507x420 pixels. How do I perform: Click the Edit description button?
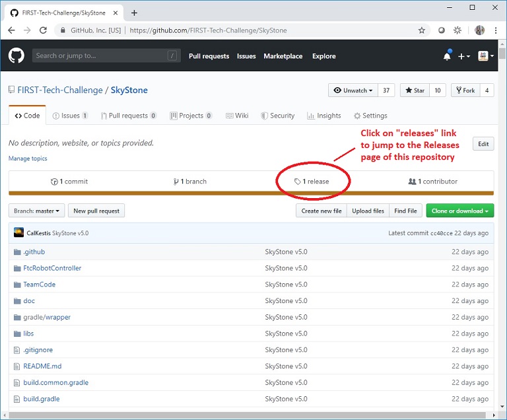(x=483, y=144)
